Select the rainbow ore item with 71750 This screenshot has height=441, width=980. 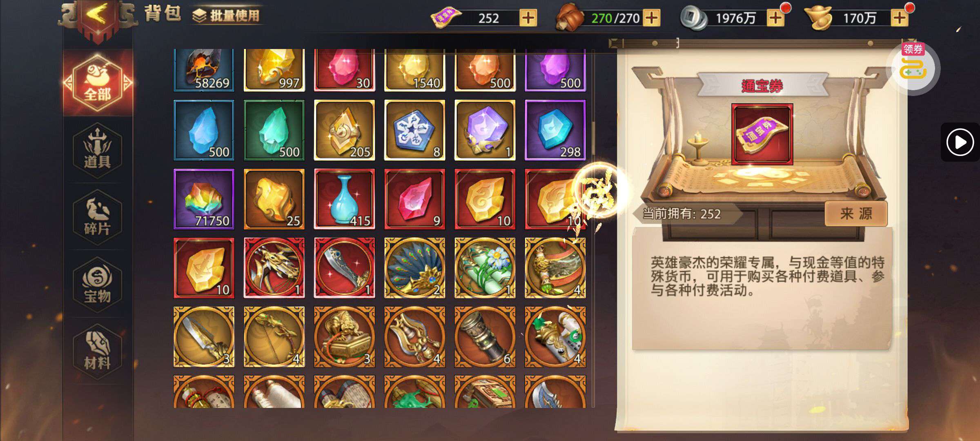[204, 199]
